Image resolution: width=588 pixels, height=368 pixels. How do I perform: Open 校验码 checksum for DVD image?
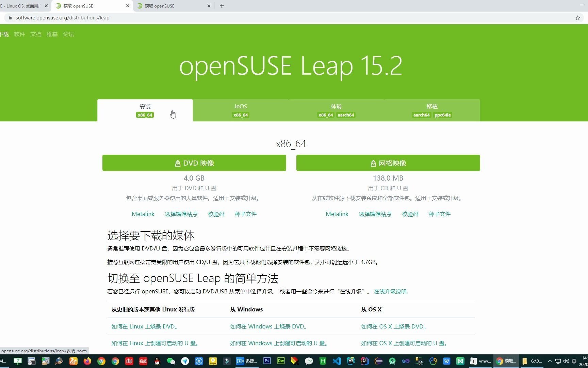[x=216, y=214]
